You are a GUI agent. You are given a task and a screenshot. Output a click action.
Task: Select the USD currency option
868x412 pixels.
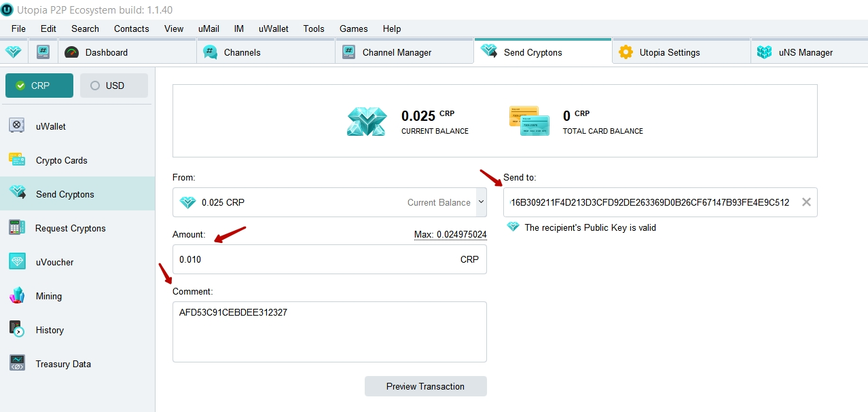(x=114, y=86)
